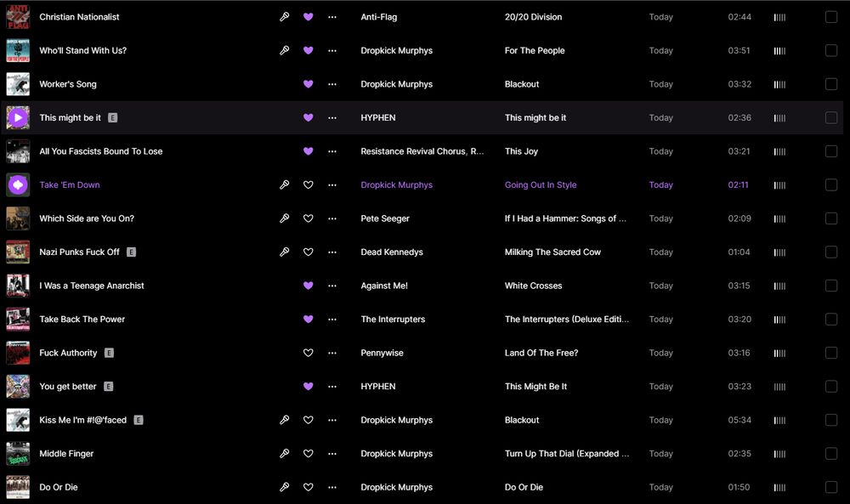Click microphone icon for Do Or Die
Image resolution: width=850 pixels, height=504 pixels.
[x=285, y=488]
